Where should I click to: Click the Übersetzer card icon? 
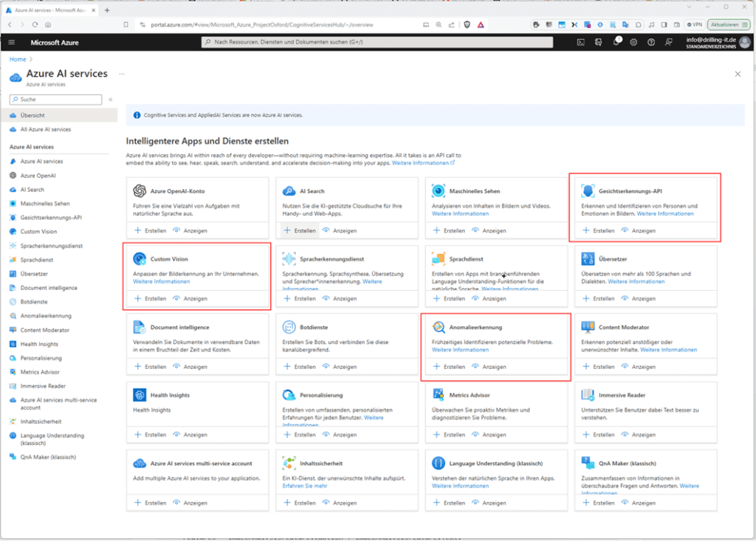[588, 259]
